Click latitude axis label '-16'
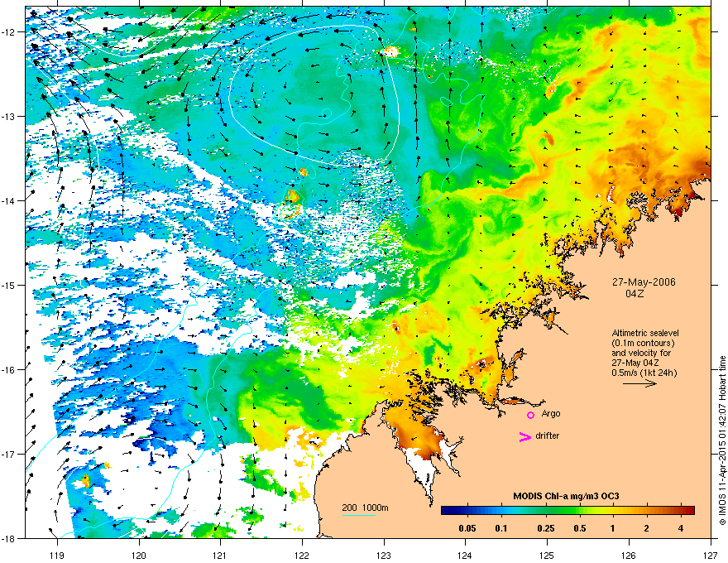The height and width of the screenshot is (563, 728). pos(8,370)
